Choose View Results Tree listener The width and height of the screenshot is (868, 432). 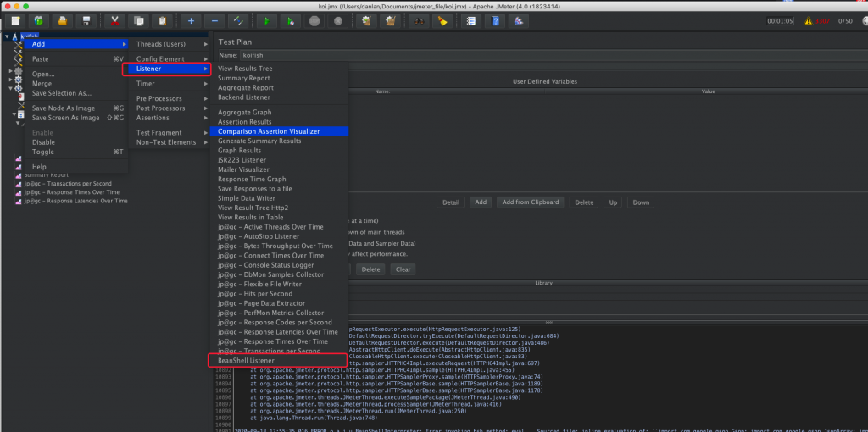[245, 68]
